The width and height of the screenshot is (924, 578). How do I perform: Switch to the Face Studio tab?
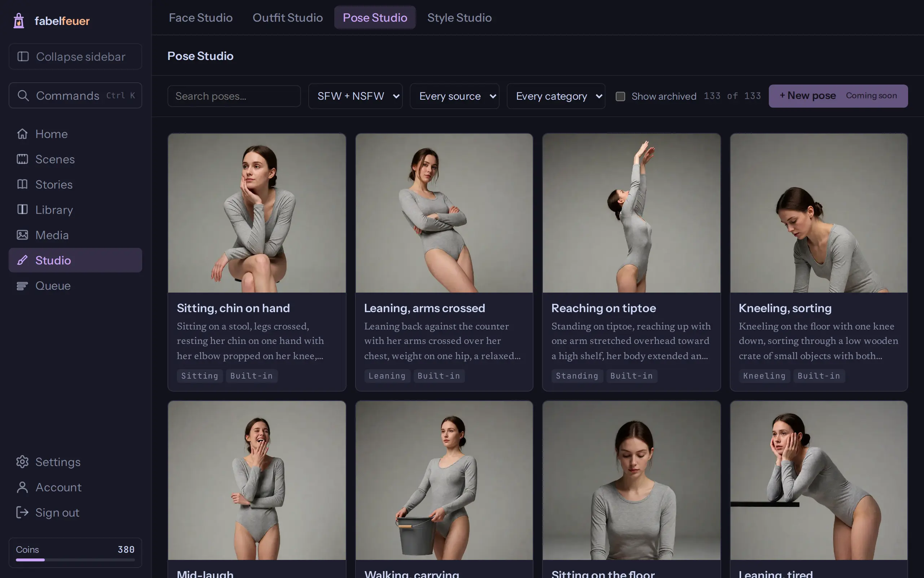click(200, 18)
